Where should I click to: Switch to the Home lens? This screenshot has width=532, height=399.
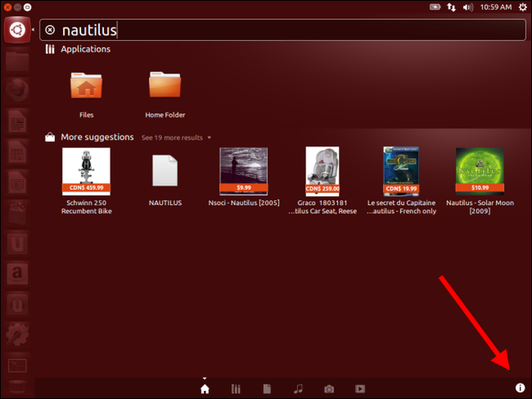[x=205, y=389]
